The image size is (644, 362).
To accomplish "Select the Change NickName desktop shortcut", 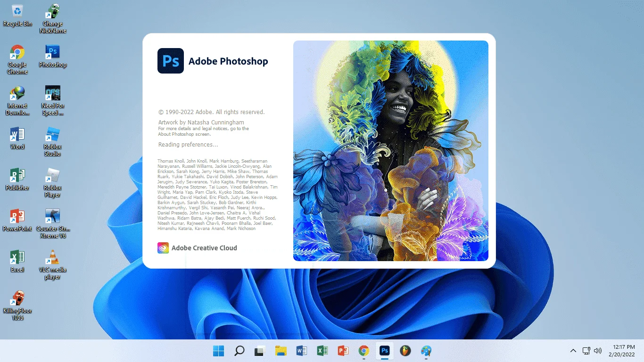I will pos(53,19).
